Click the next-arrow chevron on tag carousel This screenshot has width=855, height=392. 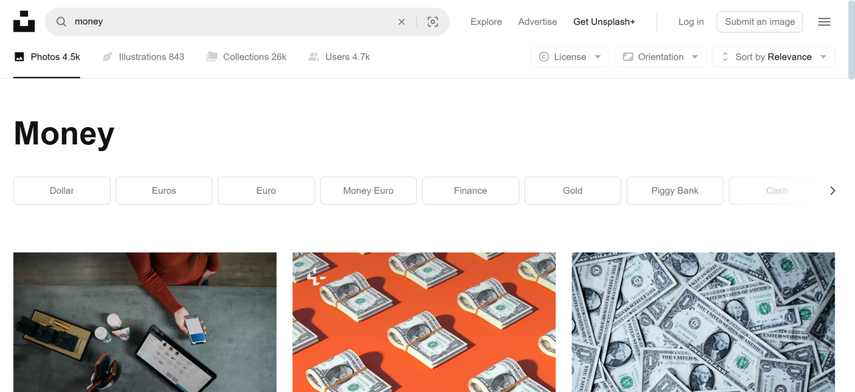(832, 191)
